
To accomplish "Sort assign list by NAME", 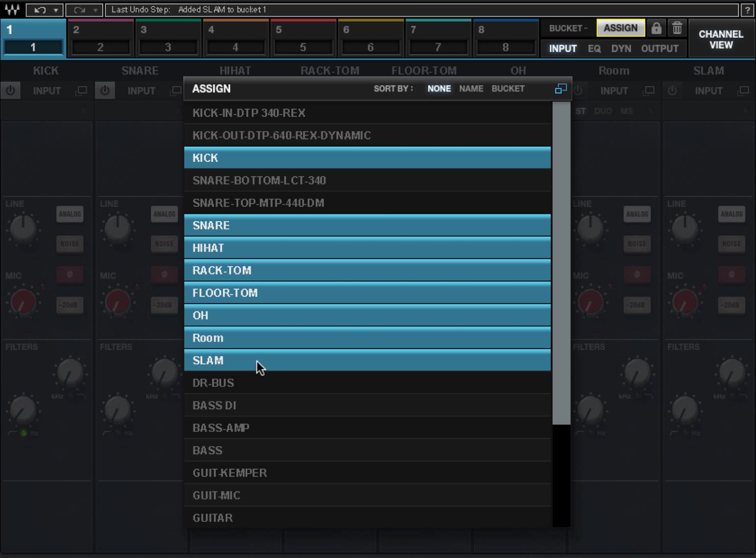I will pos(471,88).
